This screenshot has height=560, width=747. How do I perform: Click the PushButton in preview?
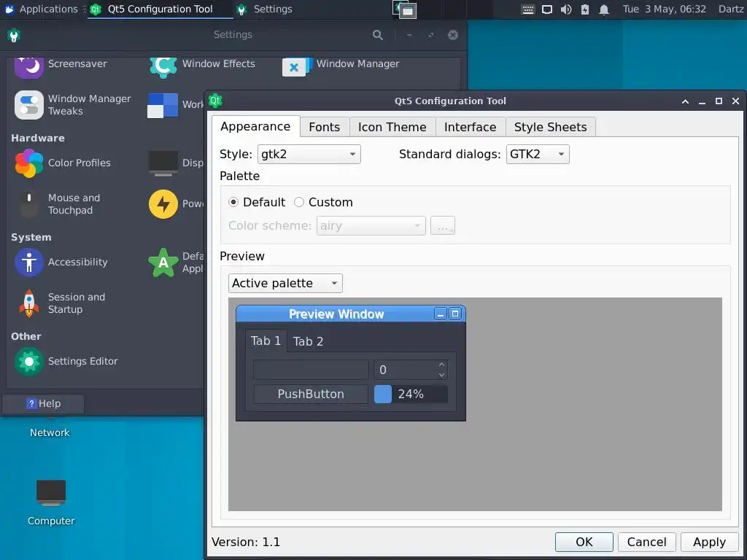click(x=311, y=394)
